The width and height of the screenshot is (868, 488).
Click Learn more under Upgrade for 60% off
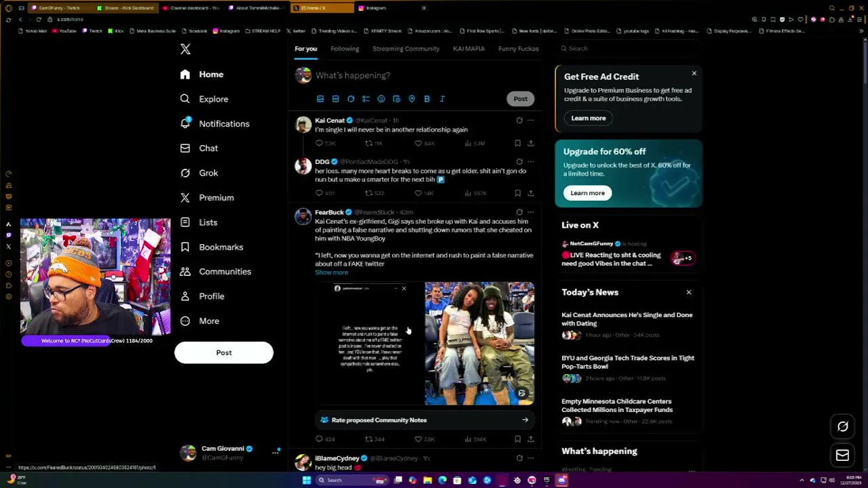[x=587, y=193]
